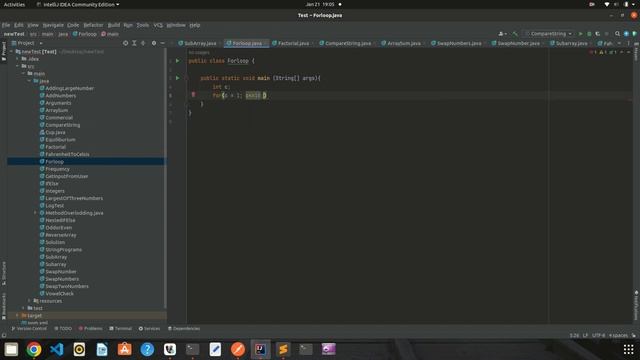Open the editor tabs overflow dropdown
The image size is (640, 360).
[619, 43]
